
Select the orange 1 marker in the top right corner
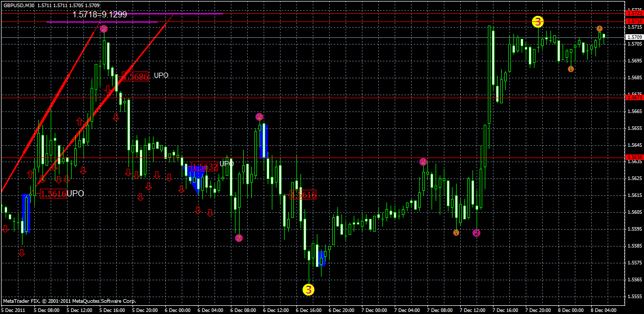[599, 29]
